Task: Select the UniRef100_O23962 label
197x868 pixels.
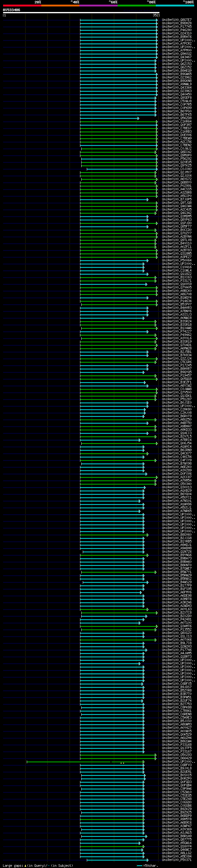Action: (x=177, y=78)
